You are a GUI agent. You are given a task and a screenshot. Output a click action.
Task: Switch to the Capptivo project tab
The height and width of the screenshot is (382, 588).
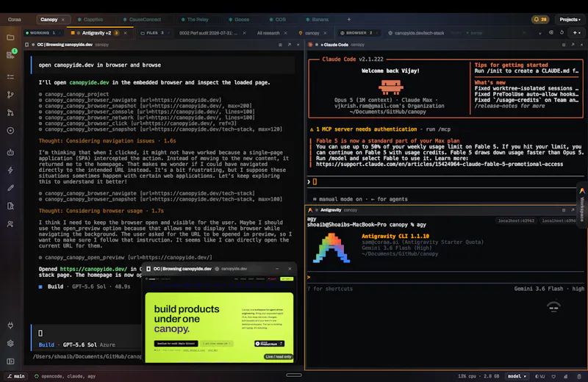point(90,20)
